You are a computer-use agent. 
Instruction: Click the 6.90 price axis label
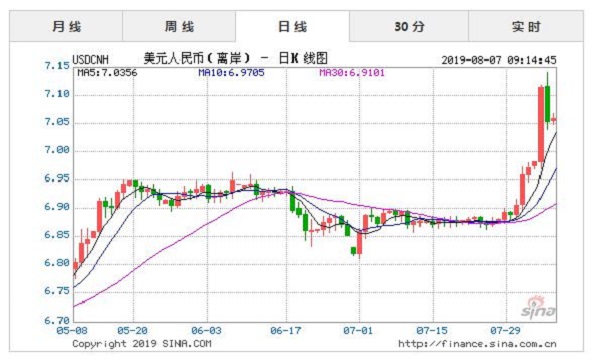tap(57, 207)
